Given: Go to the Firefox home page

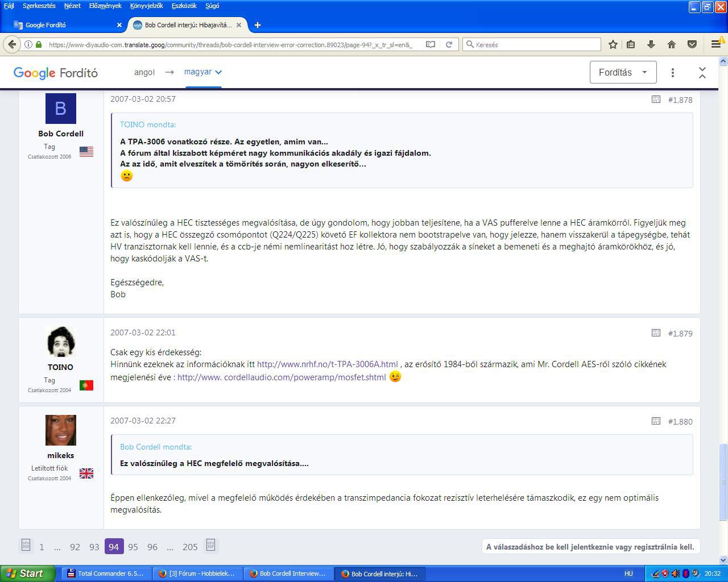Looking at the screenshot, I should 672,44.
